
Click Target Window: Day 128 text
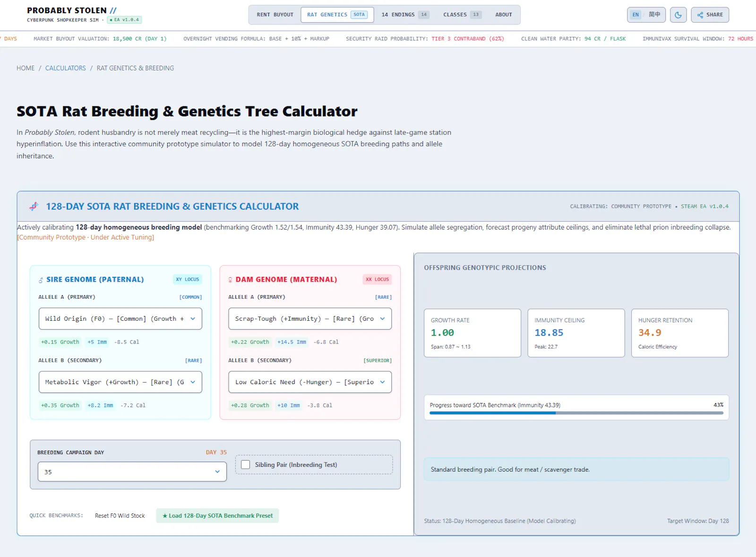(x=698, y=521)
